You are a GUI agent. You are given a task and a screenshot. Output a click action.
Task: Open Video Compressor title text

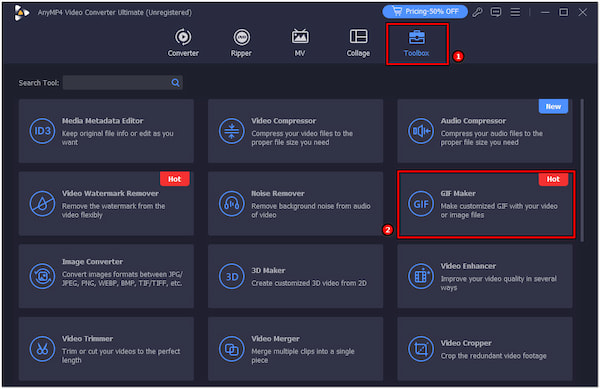284,121
